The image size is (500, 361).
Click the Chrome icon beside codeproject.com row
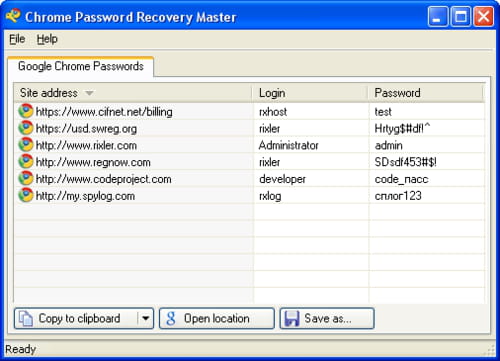26,179
